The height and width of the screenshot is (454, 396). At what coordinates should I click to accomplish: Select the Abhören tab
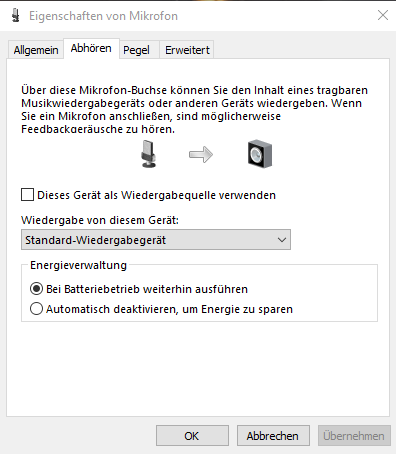[x=91, y=49]
